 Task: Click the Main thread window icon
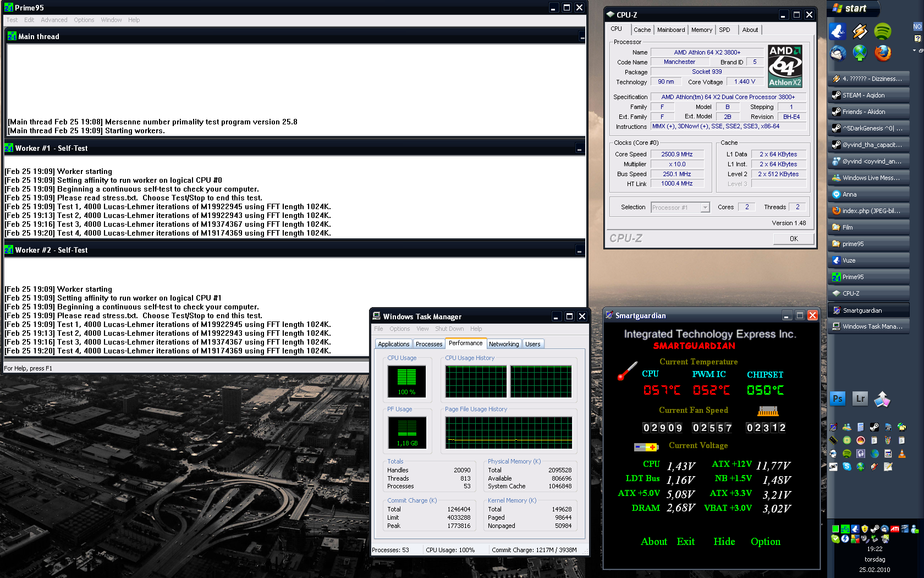point(12,36)
